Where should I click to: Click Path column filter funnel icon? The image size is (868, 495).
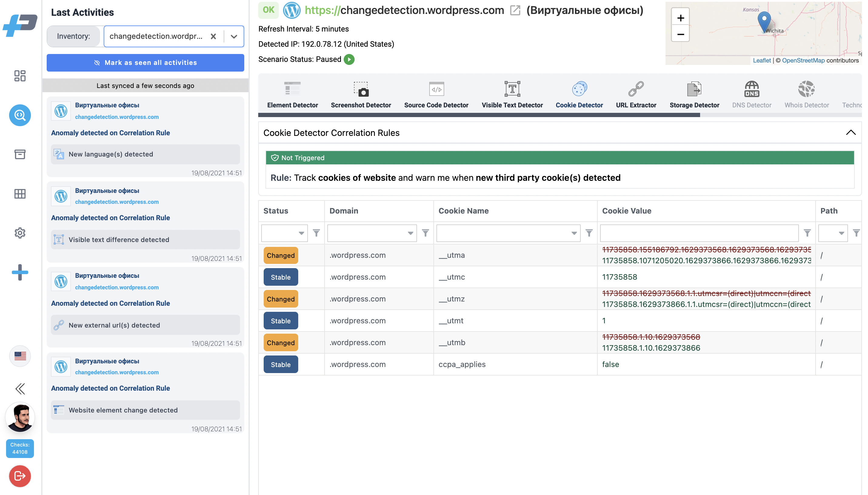856,233
